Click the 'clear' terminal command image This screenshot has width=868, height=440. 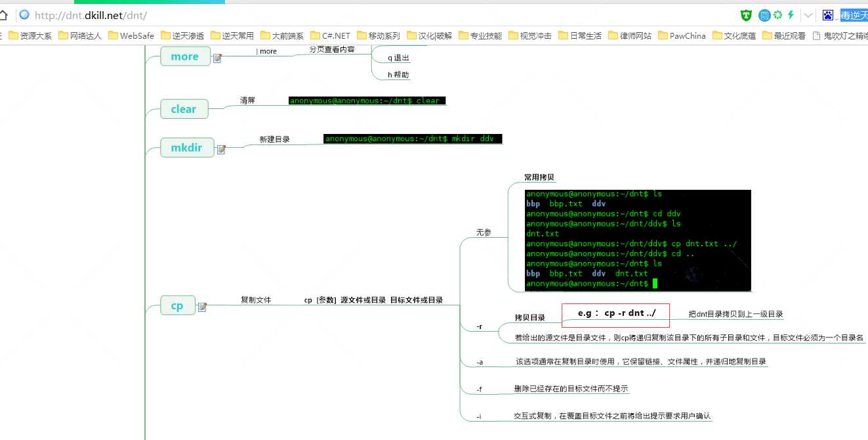(x=367, y=100)
